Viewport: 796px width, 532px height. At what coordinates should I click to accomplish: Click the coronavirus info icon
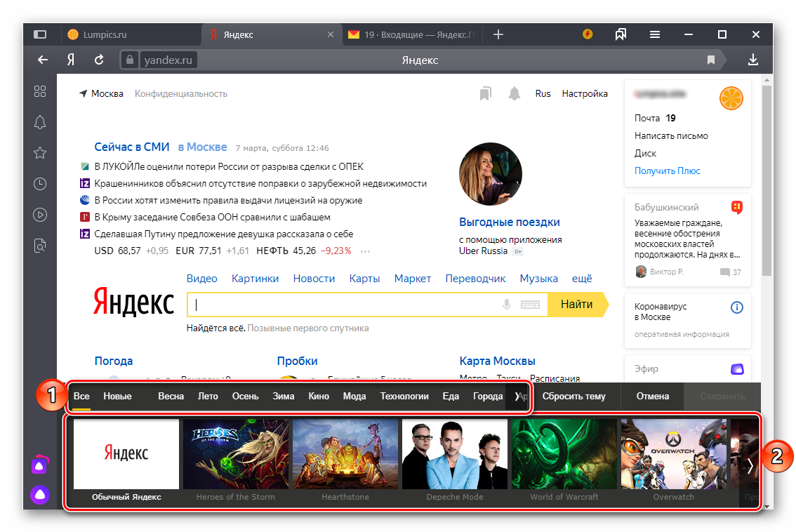[736, 307]
